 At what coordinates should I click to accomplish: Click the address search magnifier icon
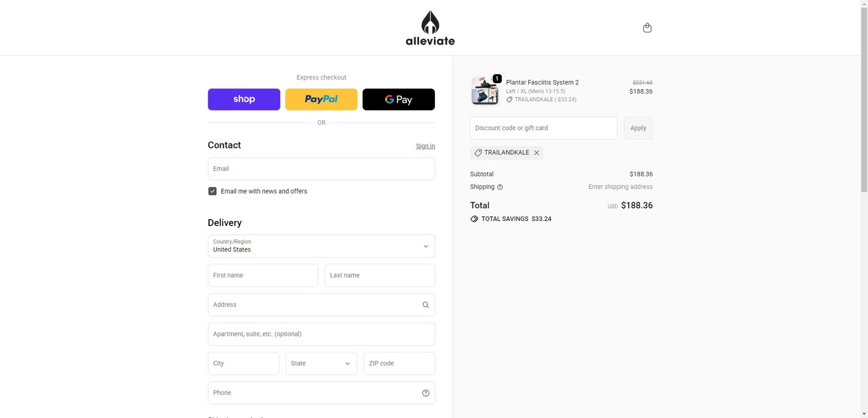pos(425,305)
